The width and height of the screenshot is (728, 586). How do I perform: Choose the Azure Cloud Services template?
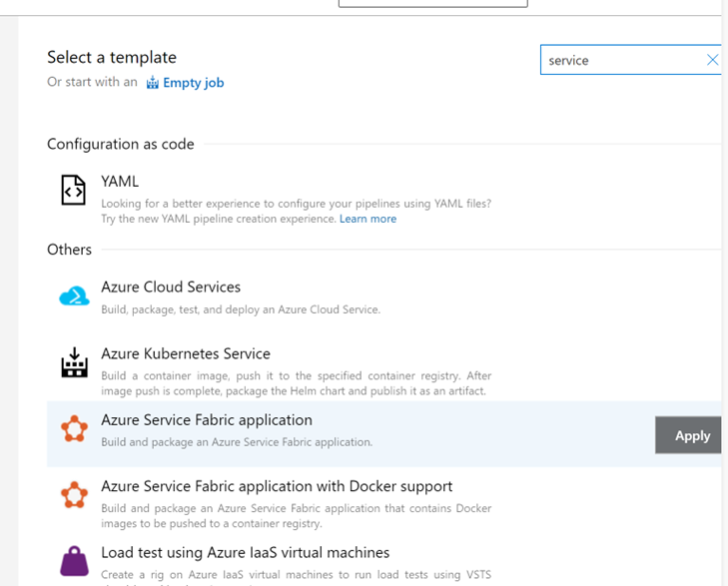click(x=171, y=288)
